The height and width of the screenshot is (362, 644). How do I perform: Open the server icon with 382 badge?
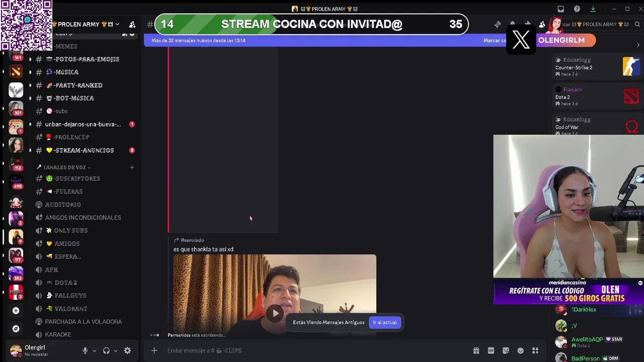pyautogui.click(x=16, y=273)
